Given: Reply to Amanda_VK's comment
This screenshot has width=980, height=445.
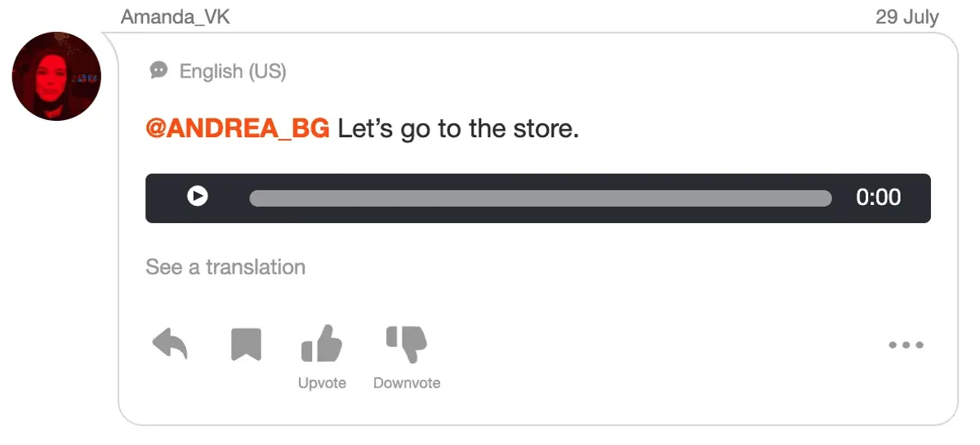Looking at the screenshot, I should click(x=170, y=345).
